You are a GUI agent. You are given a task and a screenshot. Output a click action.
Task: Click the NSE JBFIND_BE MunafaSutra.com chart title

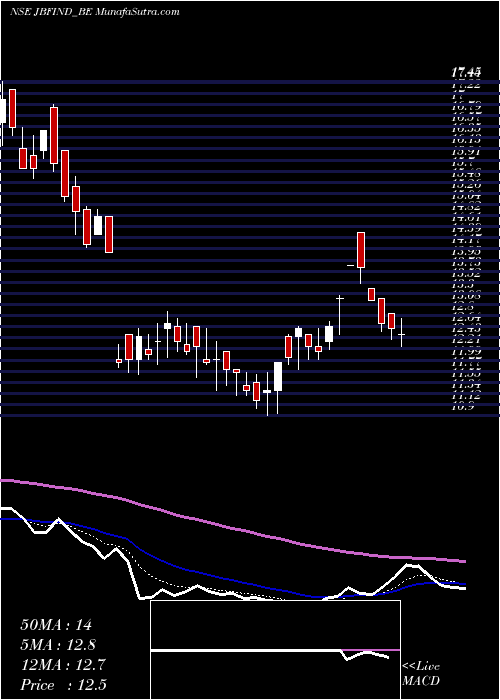coord(95,12)
